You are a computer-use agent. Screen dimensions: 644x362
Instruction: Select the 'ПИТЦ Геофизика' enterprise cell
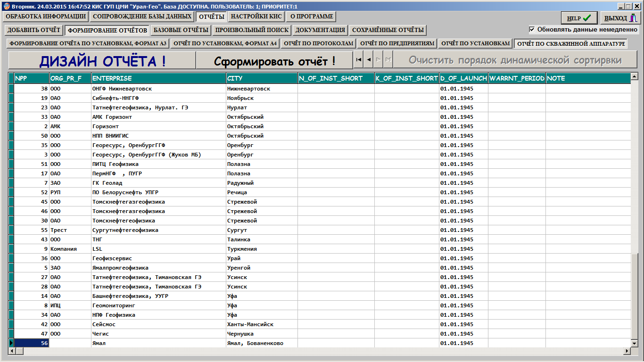pos(159,164)
